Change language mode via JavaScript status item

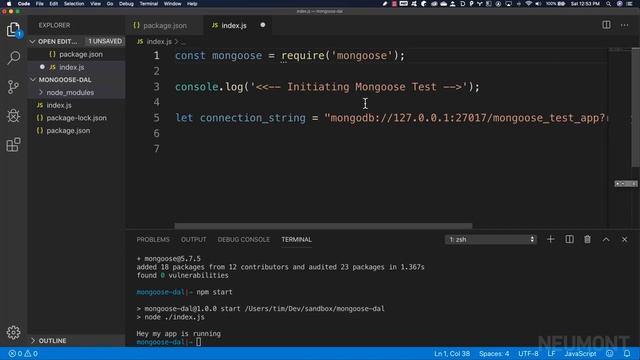tap(580, 353)
